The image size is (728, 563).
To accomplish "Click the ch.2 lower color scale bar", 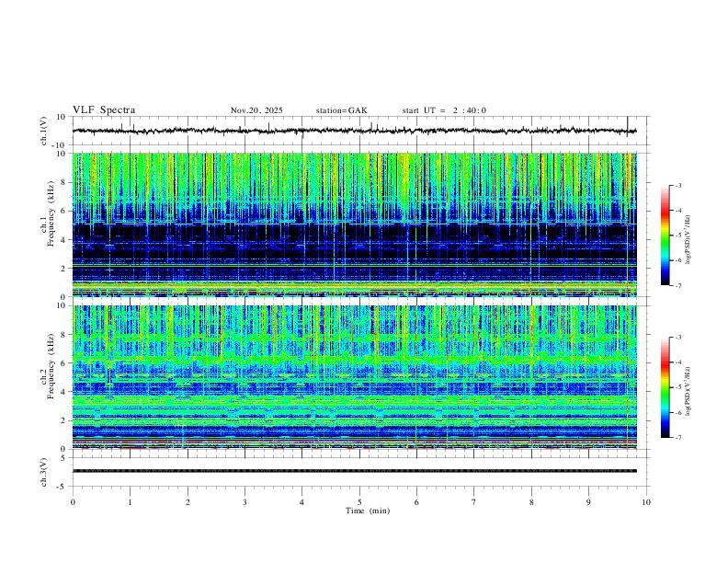I will pyautogui.click(x=665, y=387).
